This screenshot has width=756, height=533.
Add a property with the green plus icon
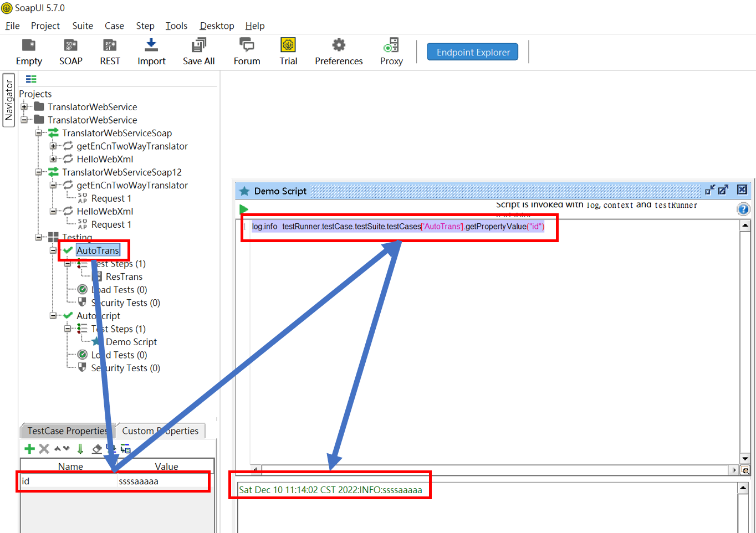point(29,449)
